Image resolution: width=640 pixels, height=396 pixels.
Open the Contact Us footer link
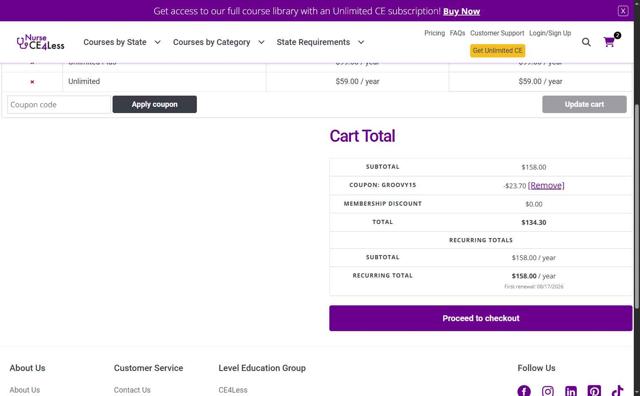tap(132, 390)
